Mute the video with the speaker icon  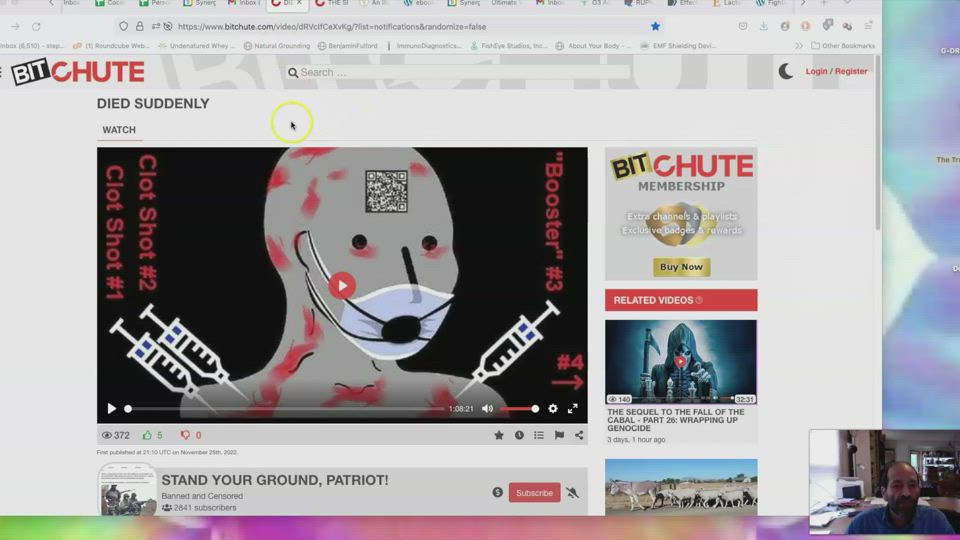click(x=488, y=408)
